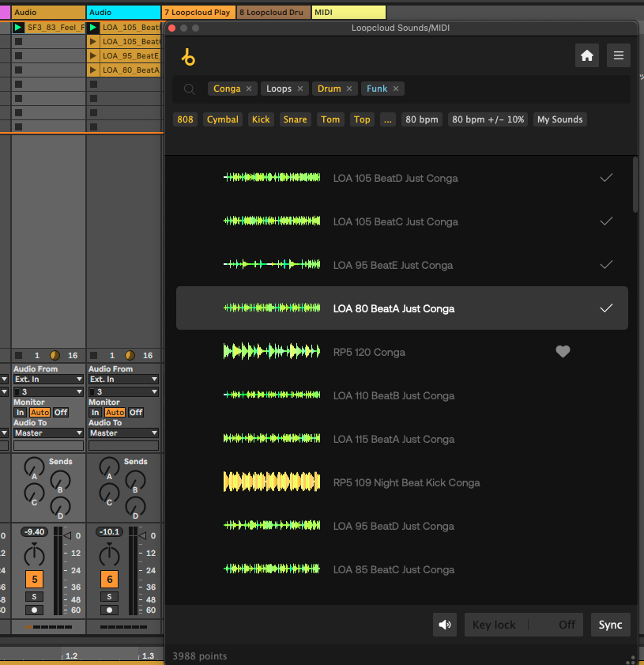644x665 pixels.
Task: Open Audio From Ext. In dropdown on track 5
Action: (48, 380)
